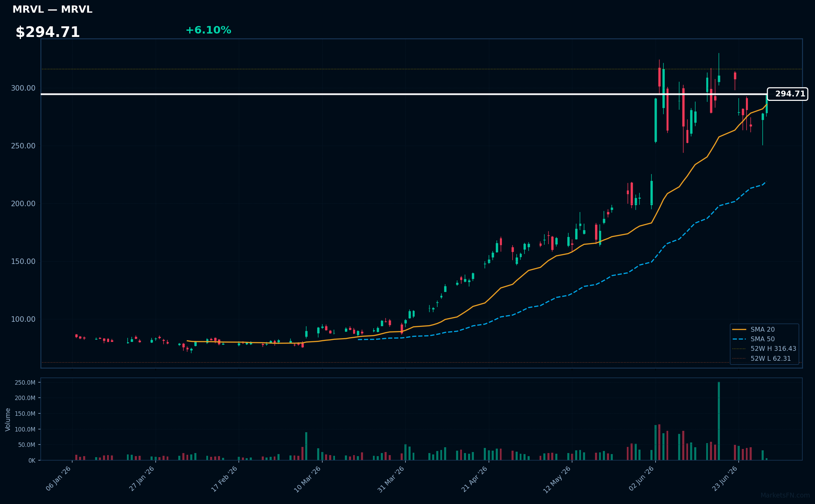The image size is (815, 504).
Task: Click the 100.0M volume axis label
Action: (25, 429)
